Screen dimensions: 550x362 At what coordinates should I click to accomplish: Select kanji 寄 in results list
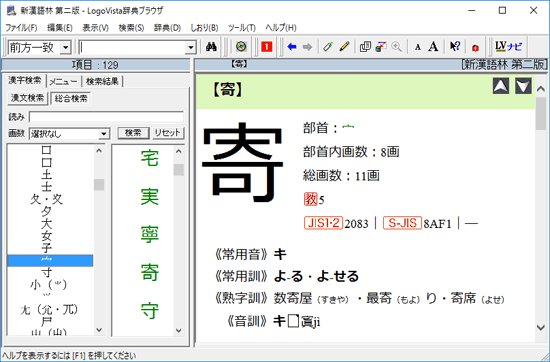coord(149,273)
